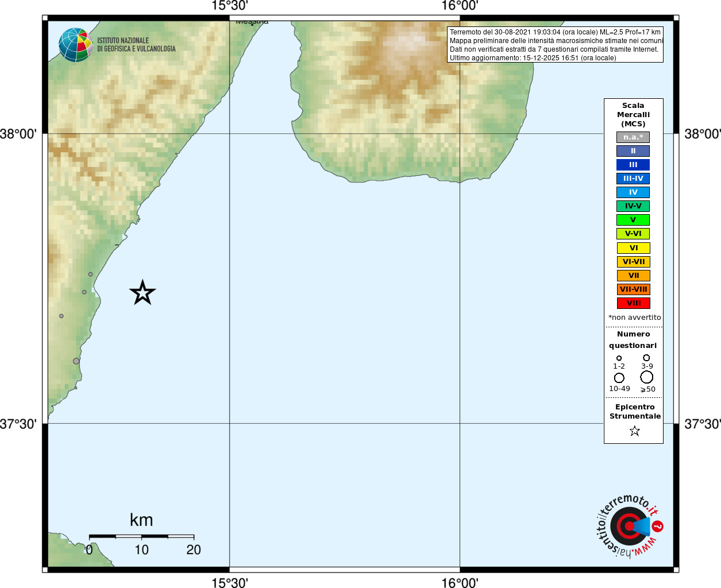Pick the red VIII legend swatch
Image resolution: width=721 pixels, height=588 pixels.
[x=633, y=303]
